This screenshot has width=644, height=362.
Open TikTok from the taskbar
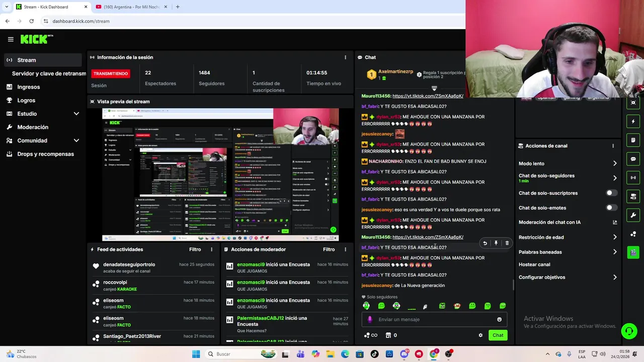click(374, 354)
